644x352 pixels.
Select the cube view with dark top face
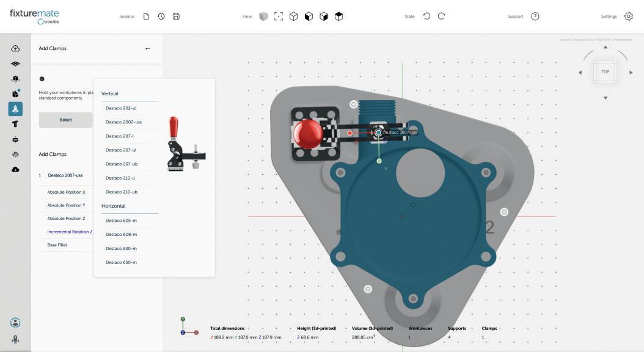coord(339,16)
